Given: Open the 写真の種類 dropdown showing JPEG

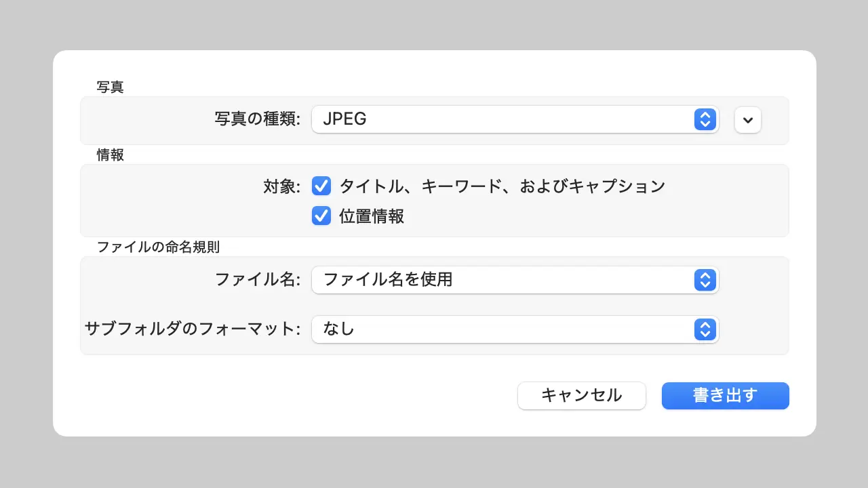Looking at the screenshot, I should (515, 119).
